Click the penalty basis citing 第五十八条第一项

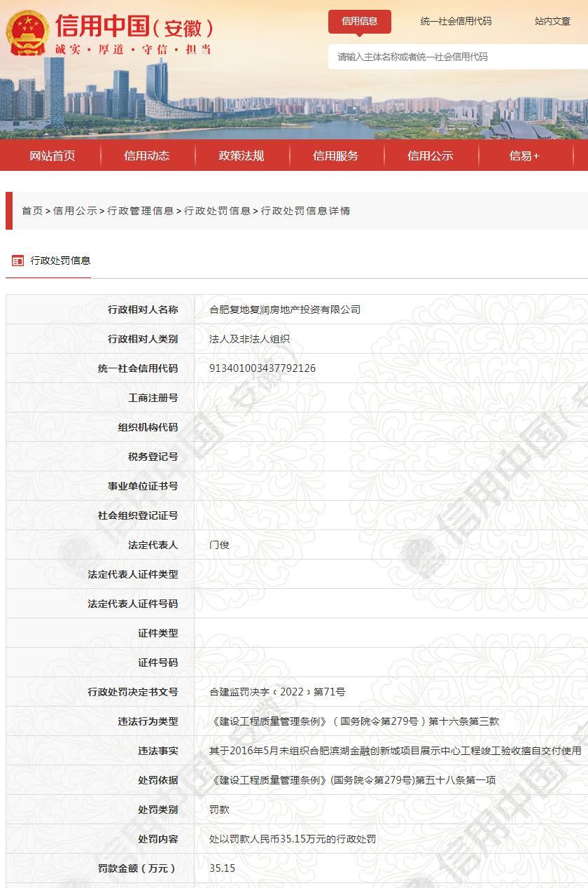(x=352, y=780)
